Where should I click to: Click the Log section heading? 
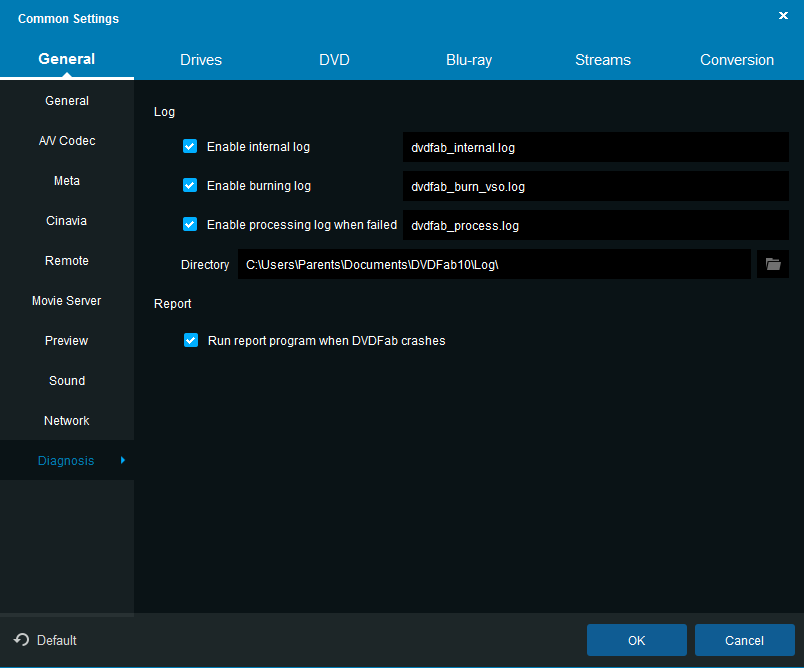pyautogui.click(x=164, y=112)
